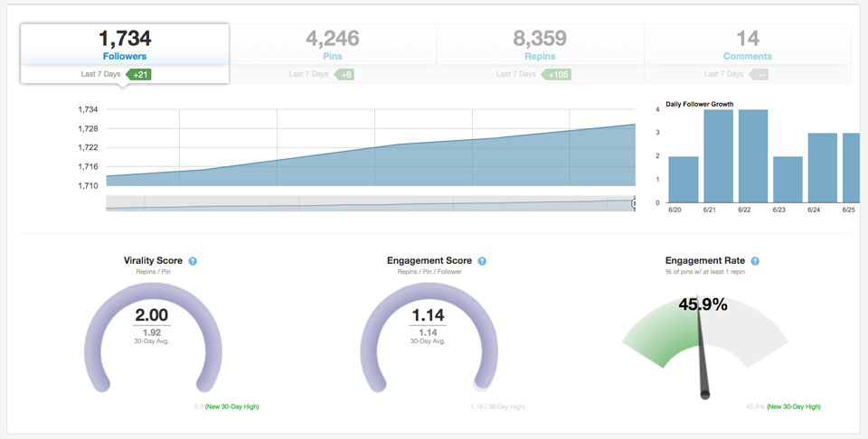
Task: Select the Followers tab
Action: (x=125, y=45)
